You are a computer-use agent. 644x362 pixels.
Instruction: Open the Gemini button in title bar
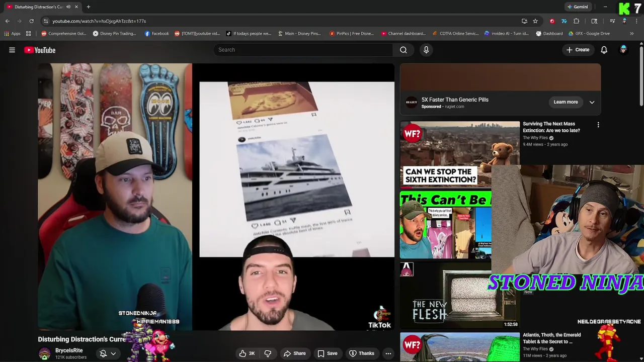point(578,7)
